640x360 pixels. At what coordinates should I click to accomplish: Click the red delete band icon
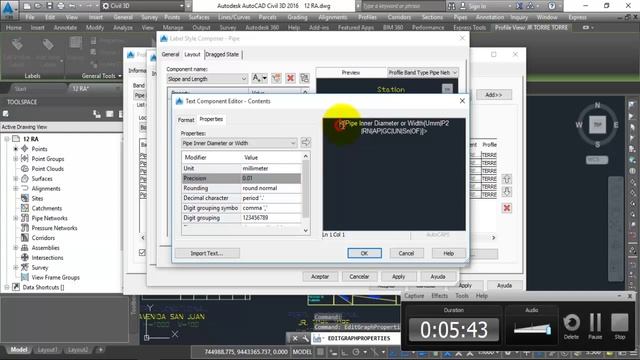(507, 208)
